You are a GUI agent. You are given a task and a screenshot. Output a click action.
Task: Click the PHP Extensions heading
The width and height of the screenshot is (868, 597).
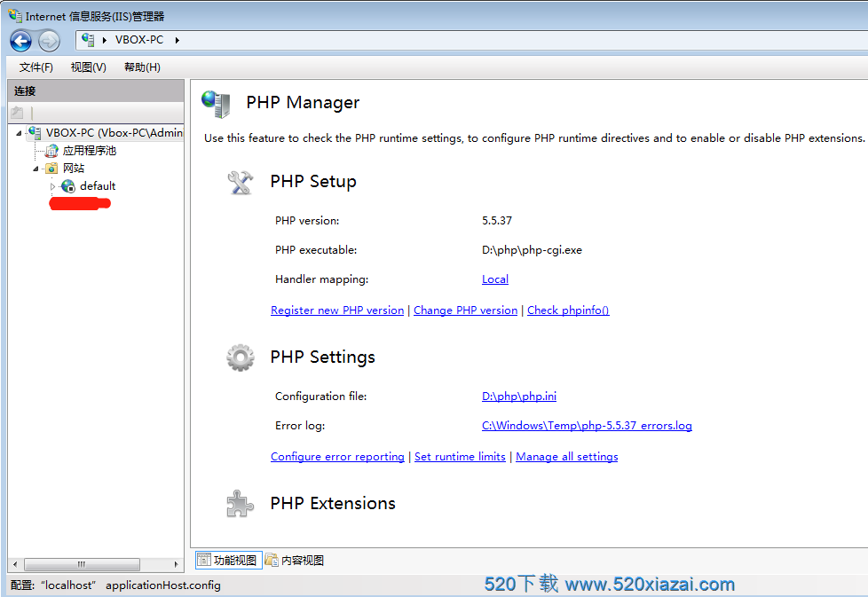coord(333,504)
